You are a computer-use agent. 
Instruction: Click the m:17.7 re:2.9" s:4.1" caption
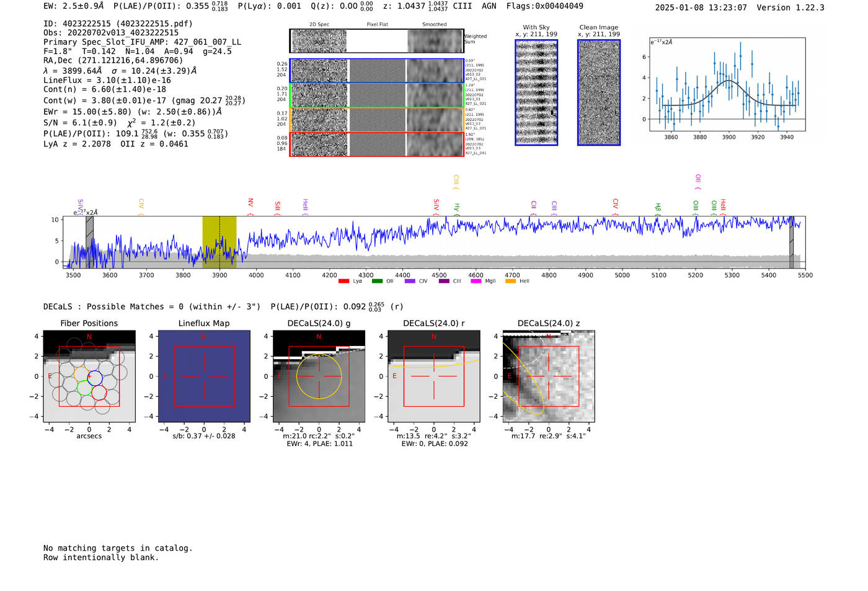click(549, 436)
